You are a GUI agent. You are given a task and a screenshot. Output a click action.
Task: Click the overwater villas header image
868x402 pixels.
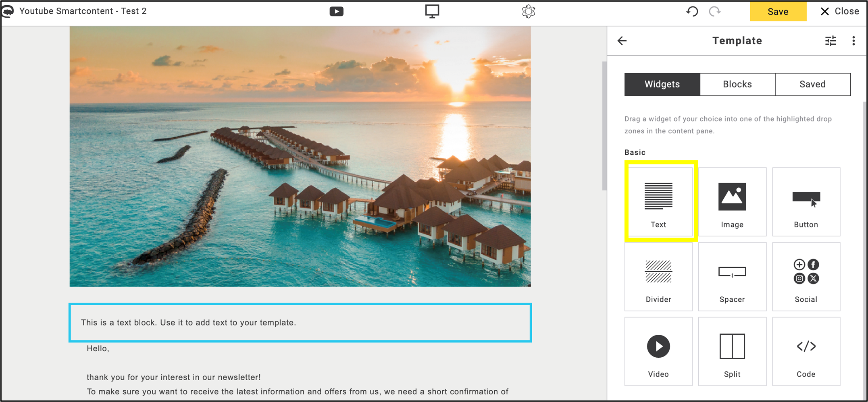(300, 157)
